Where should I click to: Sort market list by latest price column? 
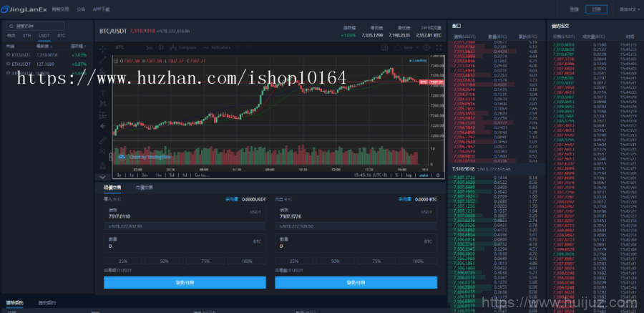[x=43, y=46]
